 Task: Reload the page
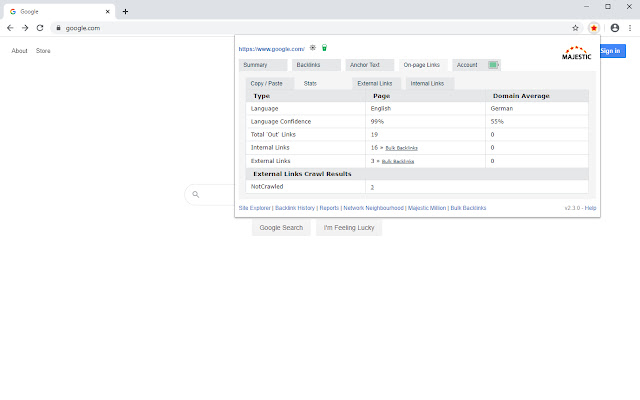(x=40, y=28)
